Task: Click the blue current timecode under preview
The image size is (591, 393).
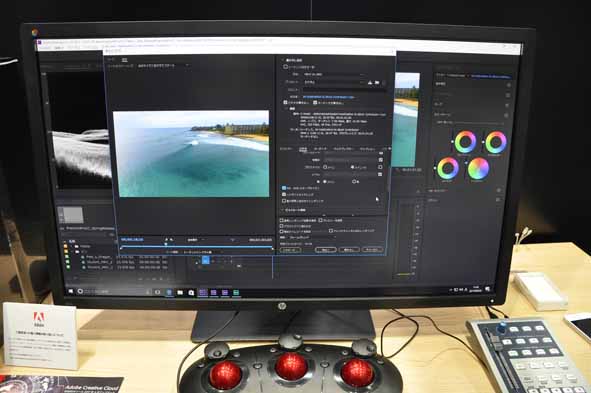Action: point(132,240)
